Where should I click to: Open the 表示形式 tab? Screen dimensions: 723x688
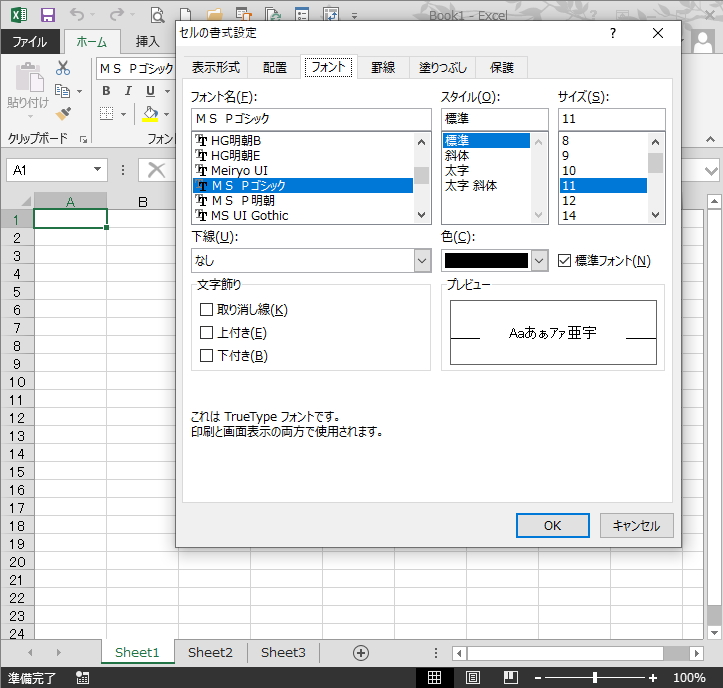coord(215,68)
